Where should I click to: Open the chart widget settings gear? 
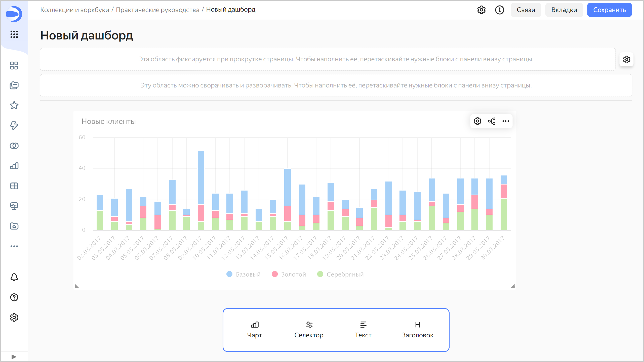tap(477, 121)
